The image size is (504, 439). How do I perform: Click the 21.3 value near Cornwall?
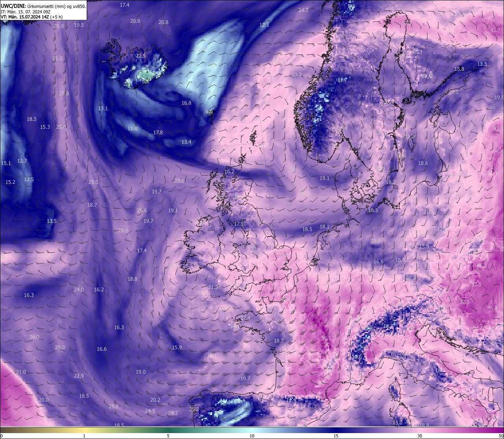point(213,287)
